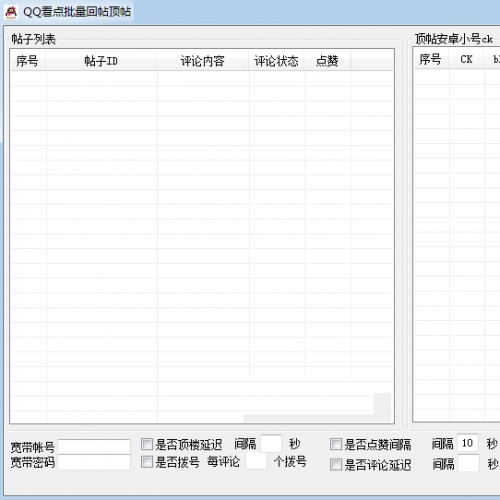
Task: Click 序号 header in 帖子列表
Action: click(x=28, y=61)
